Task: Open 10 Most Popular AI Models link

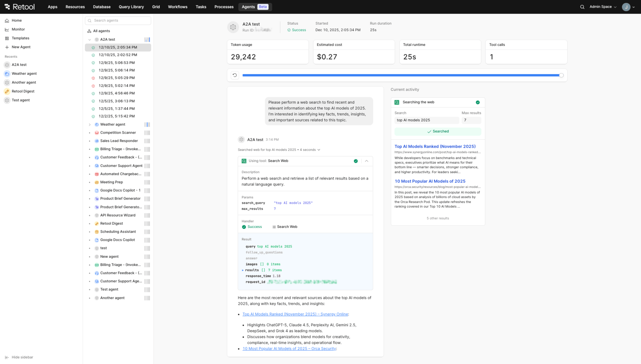Action: 430,181
